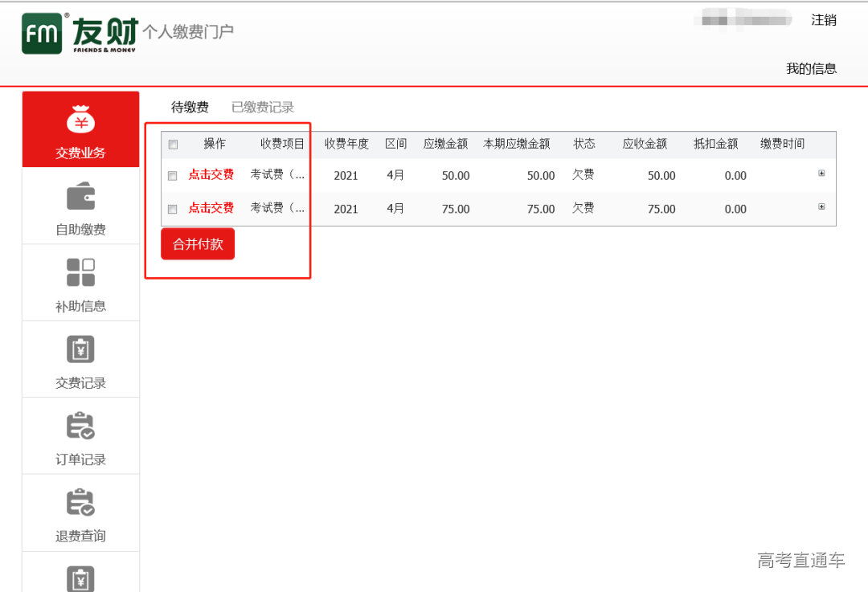Click the red 合并付款 button

pos(197,244)
